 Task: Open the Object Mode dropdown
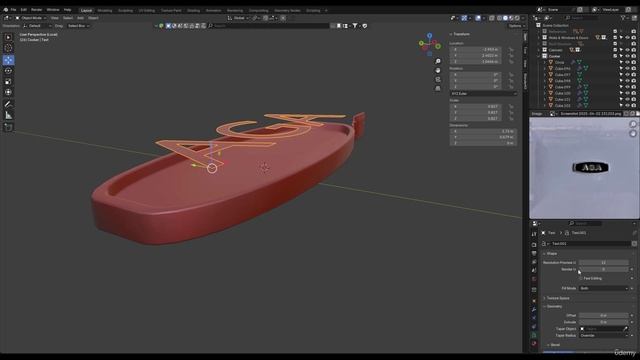click(x=31, y=18)
